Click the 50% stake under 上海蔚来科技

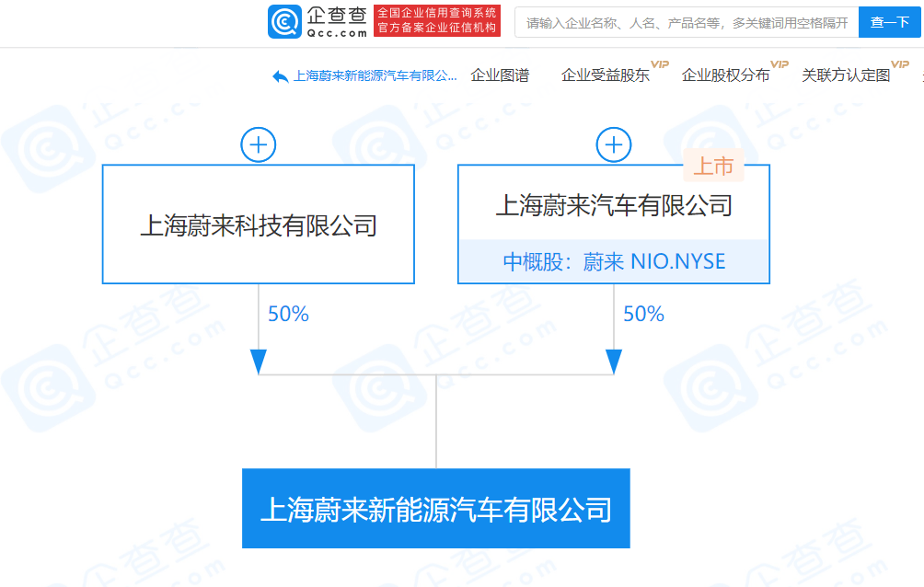click(x=288, y=314)
